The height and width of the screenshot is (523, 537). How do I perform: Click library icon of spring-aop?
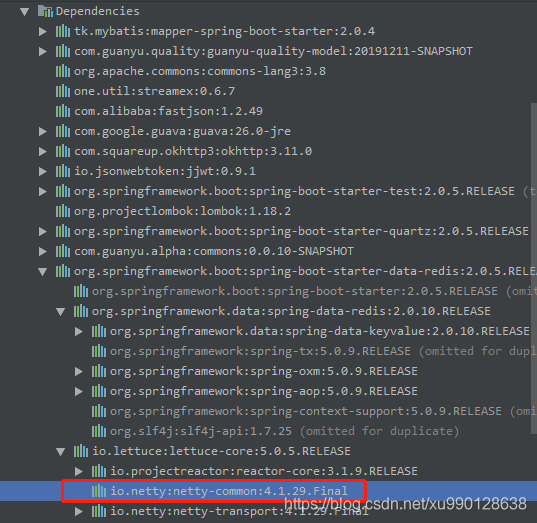pyautogui.click(x=99, y=391)
